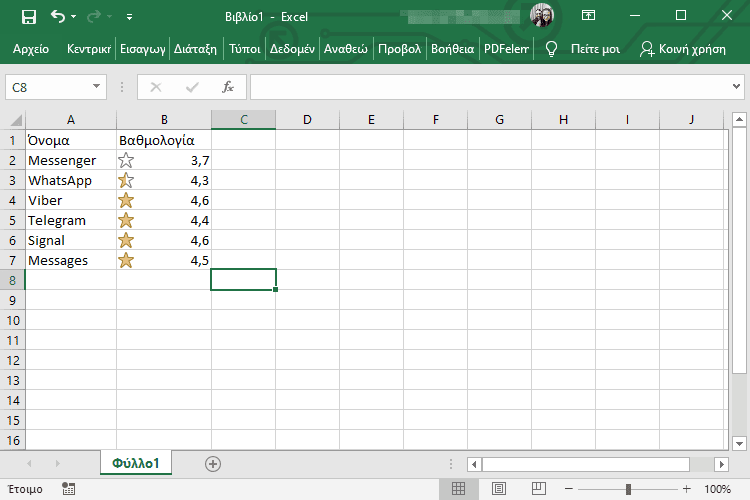Click the Πείτε μου search box
750x500 pixels.
[x=596, y=49]
